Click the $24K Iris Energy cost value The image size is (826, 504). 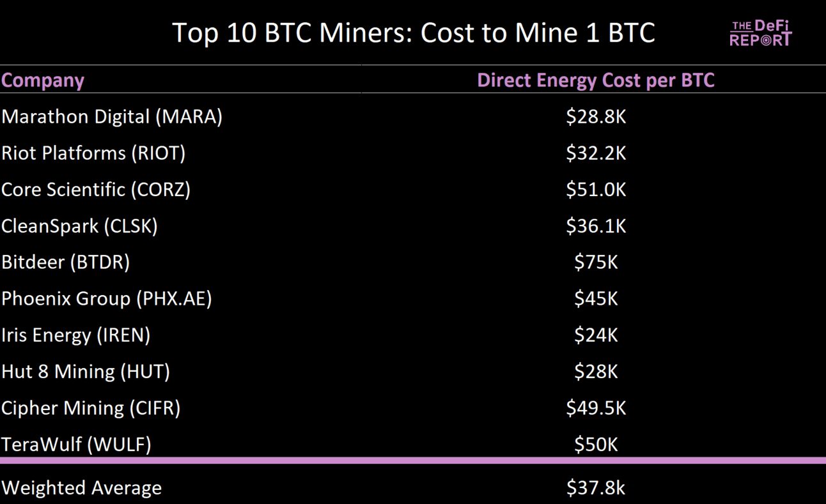click(596, 335)
